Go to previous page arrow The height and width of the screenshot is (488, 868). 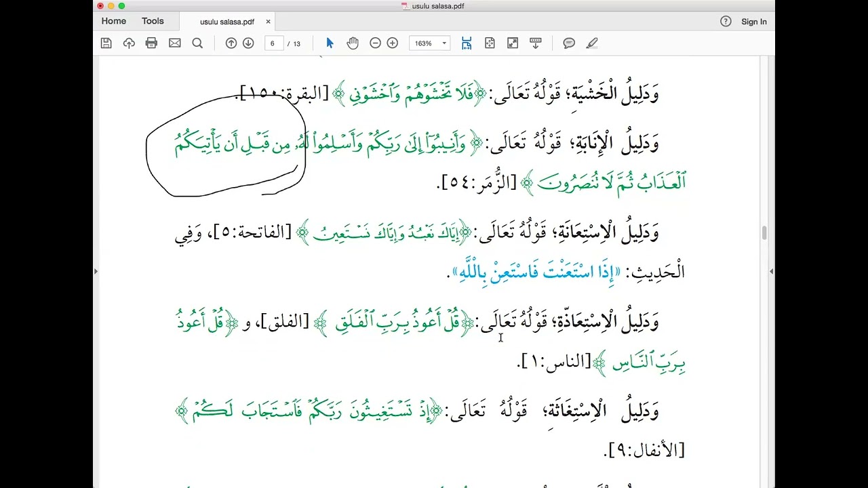[231, 43]
